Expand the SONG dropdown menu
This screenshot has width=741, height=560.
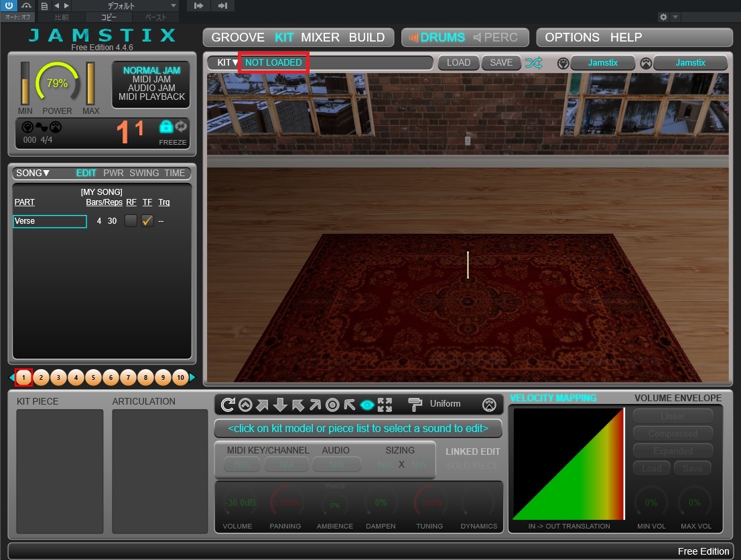click(x=33, y=173)
